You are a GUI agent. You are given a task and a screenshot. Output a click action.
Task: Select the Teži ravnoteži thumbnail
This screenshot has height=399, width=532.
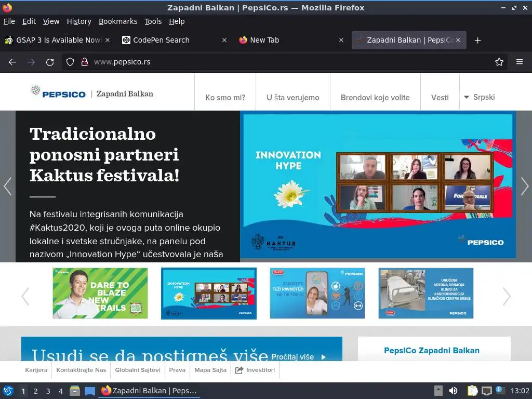click(x=317, y=293)
